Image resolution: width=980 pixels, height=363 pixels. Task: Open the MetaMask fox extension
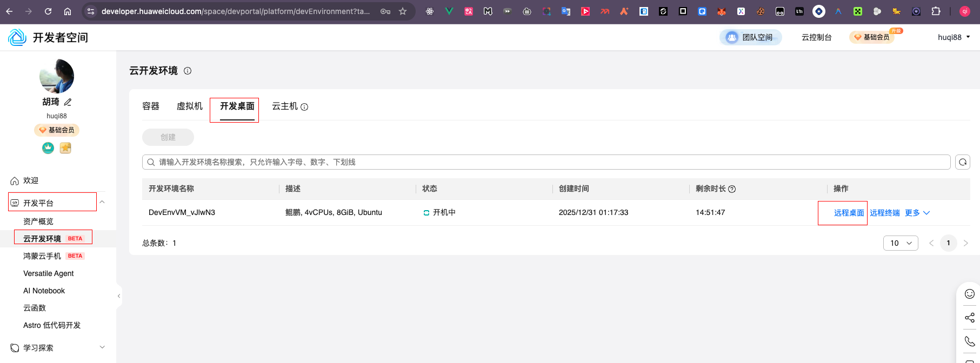click(722, 11)
